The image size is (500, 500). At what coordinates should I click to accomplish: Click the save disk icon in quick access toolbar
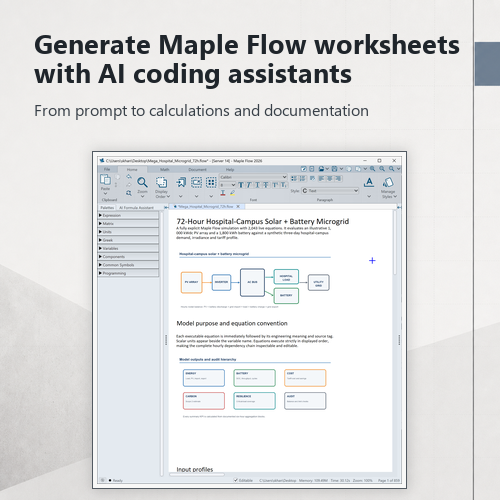pos(334,169)
